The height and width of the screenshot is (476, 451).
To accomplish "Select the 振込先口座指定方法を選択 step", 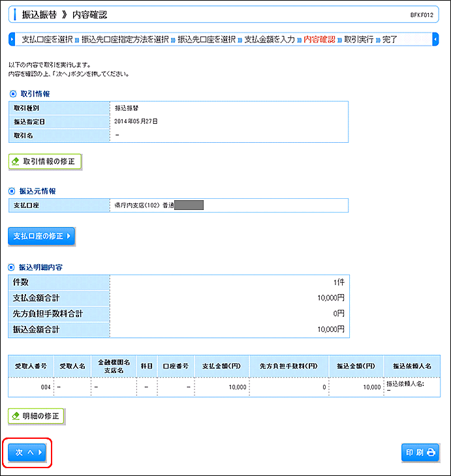I will pyautogui.click(x=125, y=39).
